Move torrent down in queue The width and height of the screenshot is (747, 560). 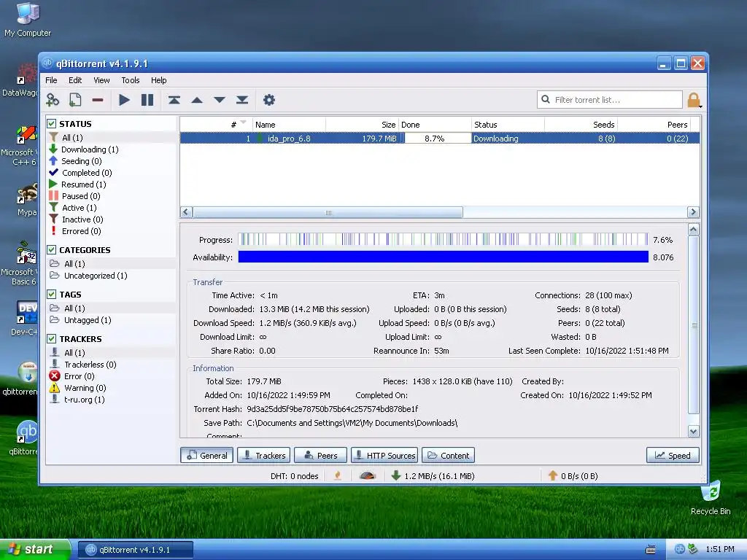219,100
